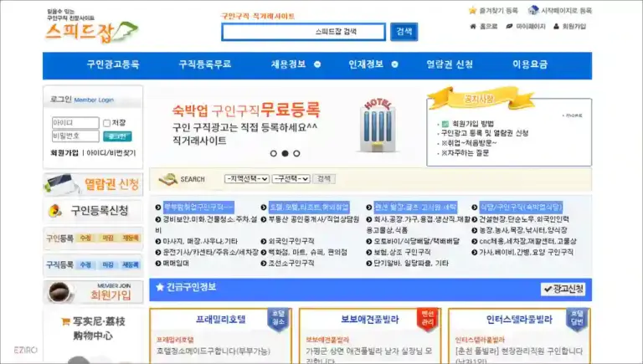Viewport: 643px width, 364px height.
Task: Click the 비밀번호 input field
Action: click(75, 136)
